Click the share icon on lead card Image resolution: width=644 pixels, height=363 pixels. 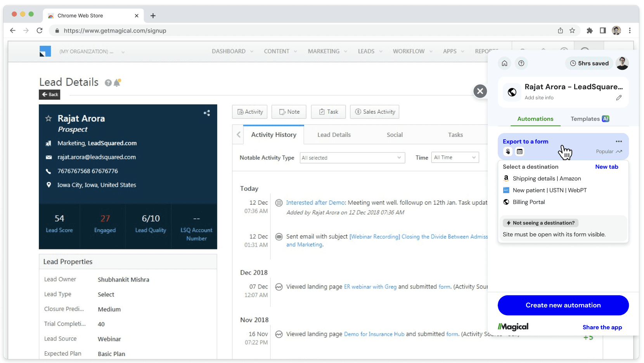click(207, 113)
